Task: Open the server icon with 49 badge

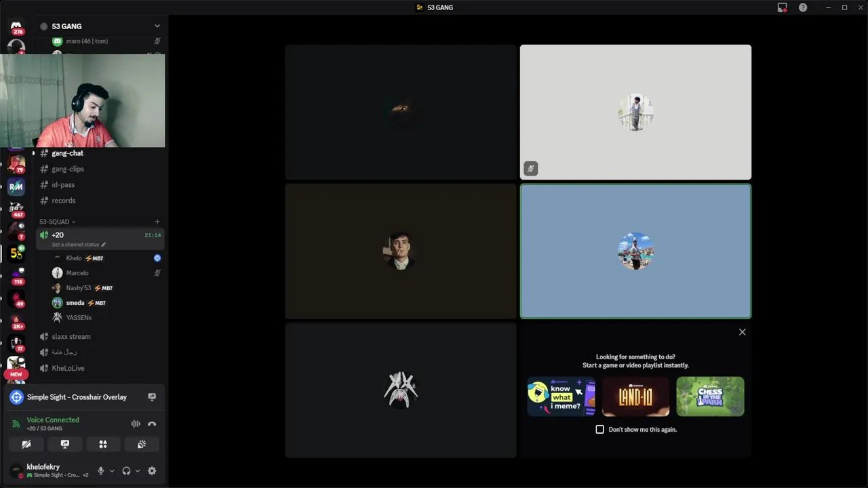Action: click(16, 298)
